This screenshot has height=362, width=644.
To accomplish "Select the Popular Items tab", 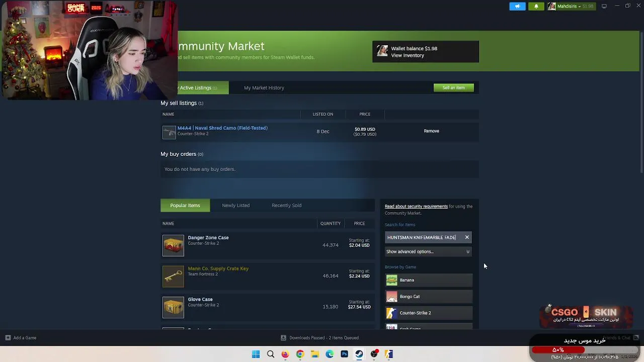I will [185, 205].
